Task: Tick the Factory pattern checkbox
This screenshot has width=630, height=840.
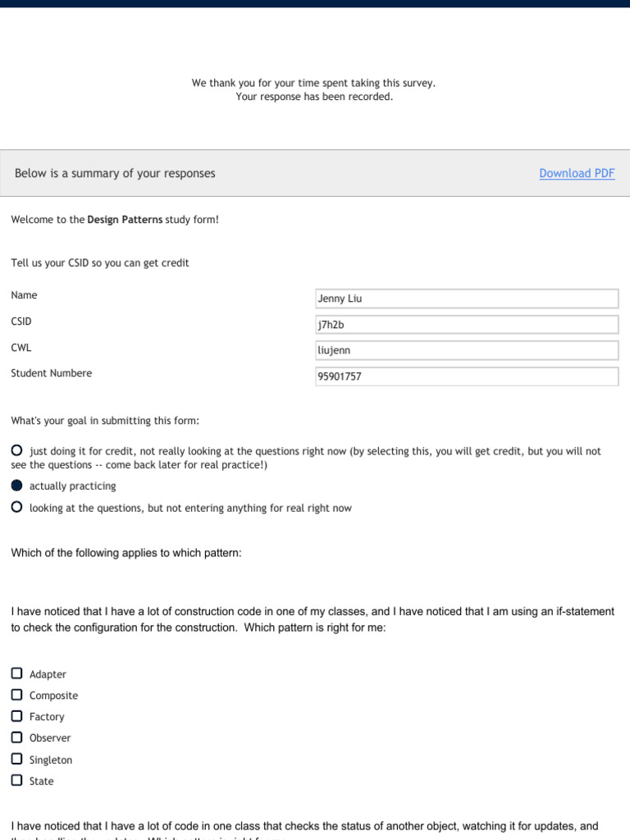Action: point(17,716)
